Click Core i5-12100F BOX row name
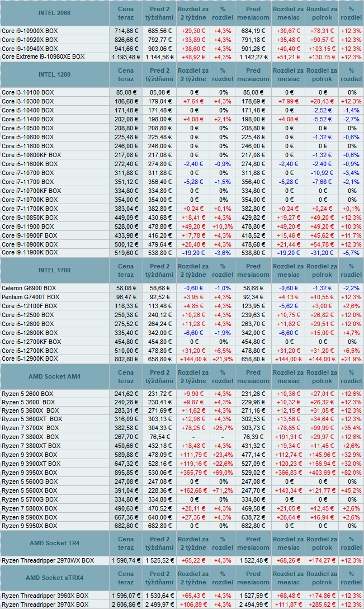The image size is (364, 609). tap(29, 306)
